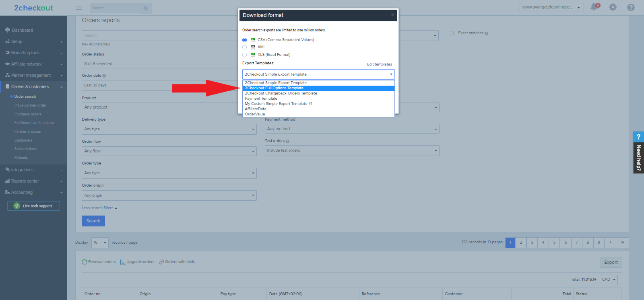Image resolution: width=644 pixels, height=300 pixels.
Task: Open the help question mark icon in header
Action: coord(631,7)
